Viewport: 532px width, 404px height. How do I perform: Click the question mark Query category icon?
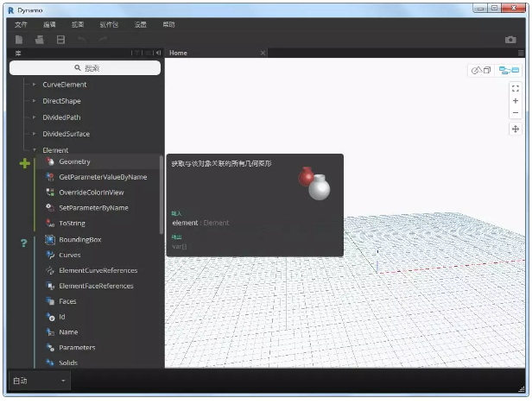click(x=24, y=243)
